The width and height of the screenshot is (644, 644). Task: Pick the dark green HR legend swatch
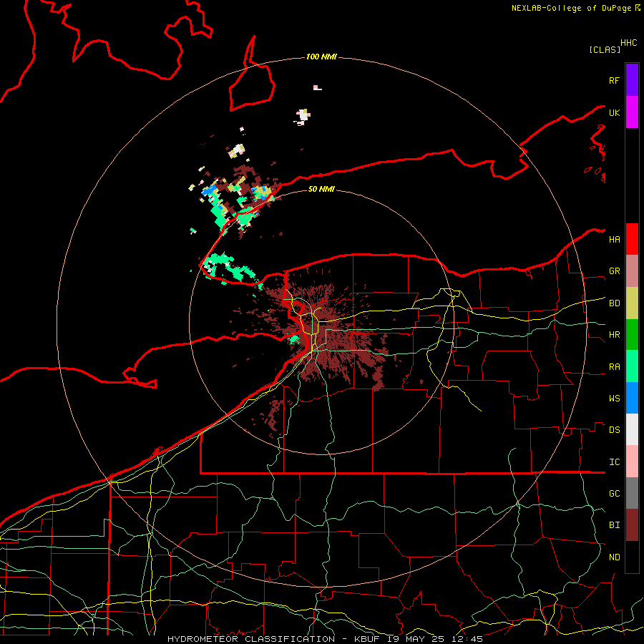(x=632, y=335)
